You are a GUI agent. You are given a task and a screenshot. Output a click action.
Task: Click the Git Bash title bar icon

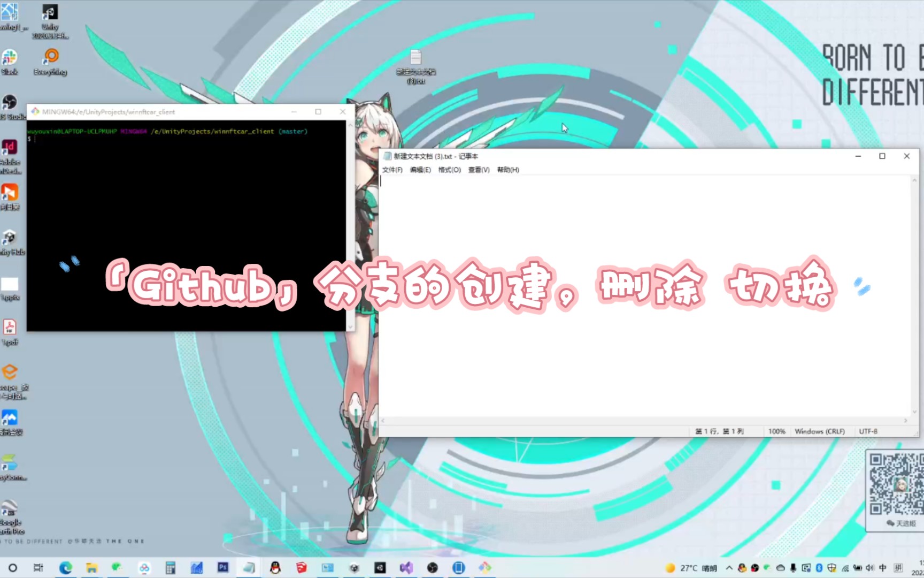click(35, 111)
